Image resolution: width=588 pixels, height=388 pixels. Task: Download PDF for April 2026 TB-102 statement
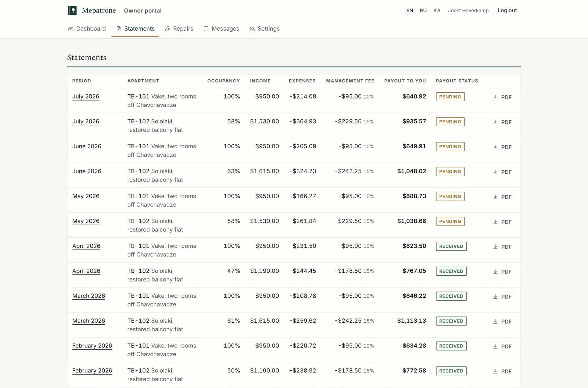[502, 272]
